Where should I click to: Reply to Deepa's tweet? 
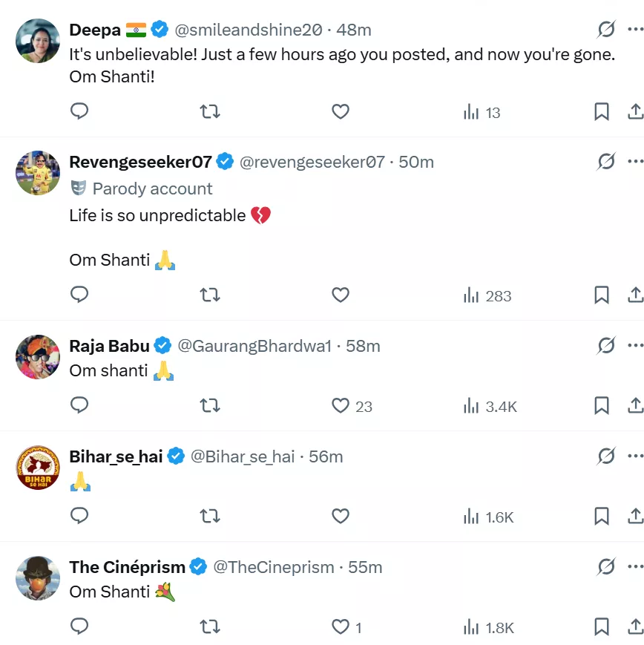pos(79,112)
